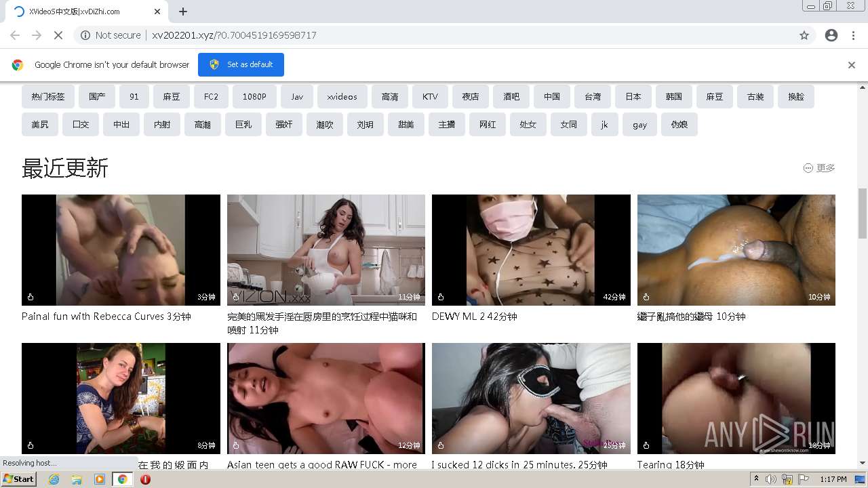Open the Windows Start menu
This screenshot has width=868, height=488.
[18, 479]
